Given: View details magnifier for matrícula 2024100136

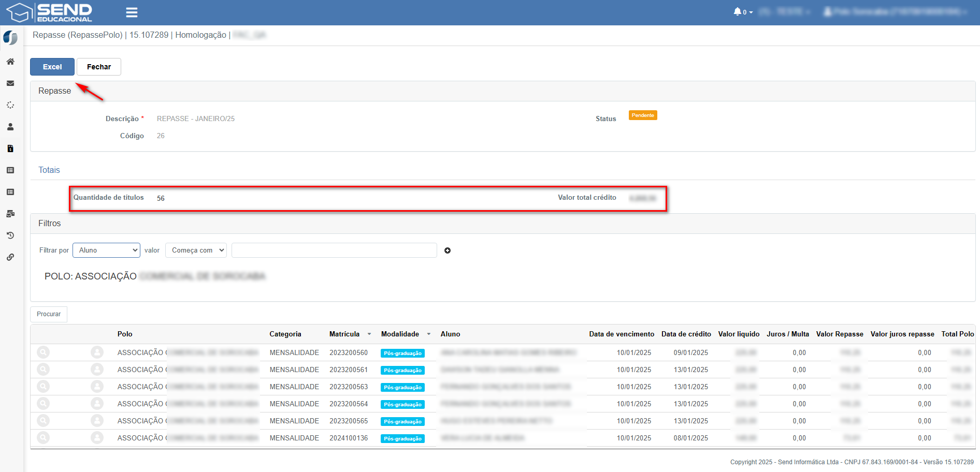Looking at the screenshot, I should click(44, 438).
